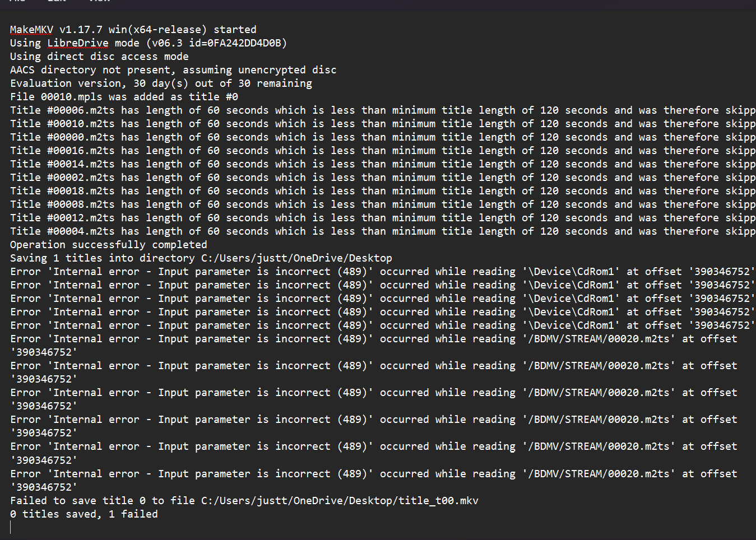Screen dimensions: 756x540
Task: Click the "Title #00010.m2ts" skipped line
Action: point(383,124)
